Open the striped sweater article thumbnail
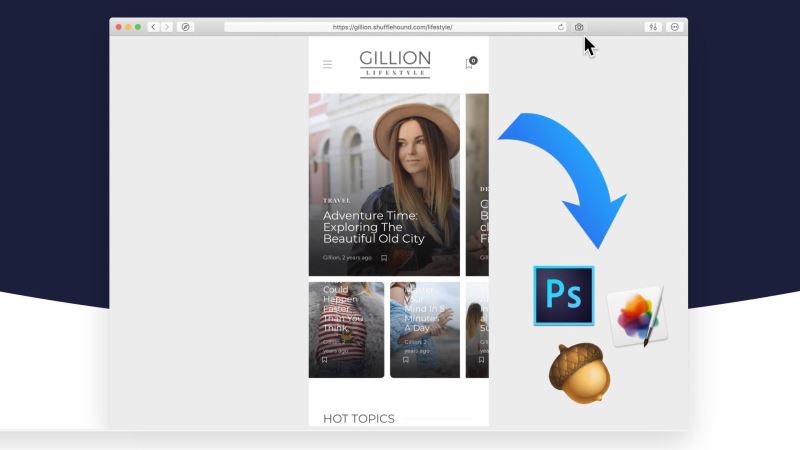Image resolution: width=800 pixels, height=450 pixels. pyautogui.click(x=346, y=330)
